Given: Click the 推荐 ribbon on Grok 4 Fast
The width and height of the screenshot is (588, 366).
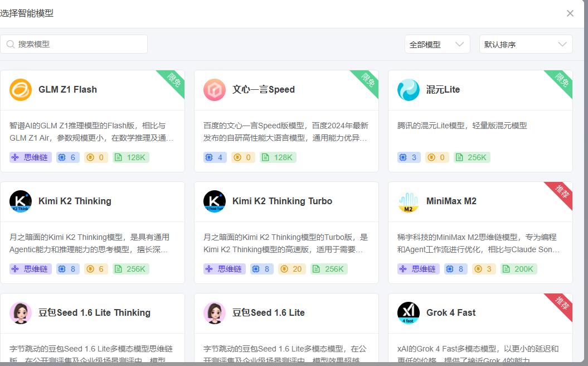Looking at the screenshot, I should point(561,304).
